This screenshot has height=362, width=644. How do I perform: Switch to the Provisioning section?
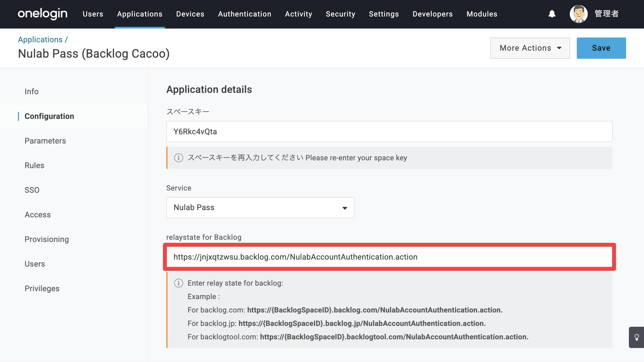47,239
